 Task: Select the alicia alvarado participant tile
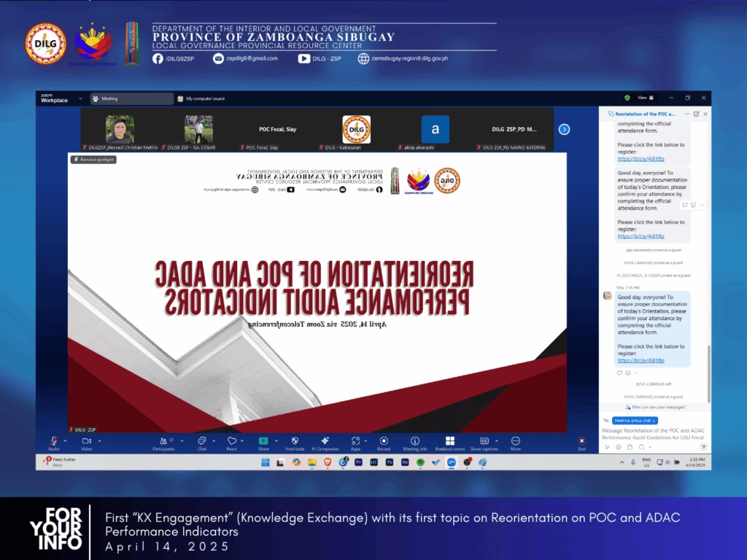pos(435,130)
